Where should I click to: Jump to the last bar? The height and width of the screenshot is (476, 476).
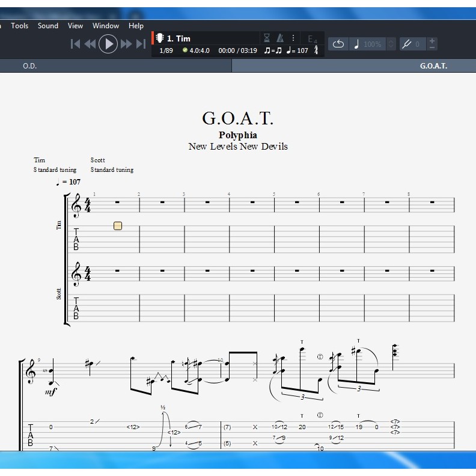coord(141,44)
